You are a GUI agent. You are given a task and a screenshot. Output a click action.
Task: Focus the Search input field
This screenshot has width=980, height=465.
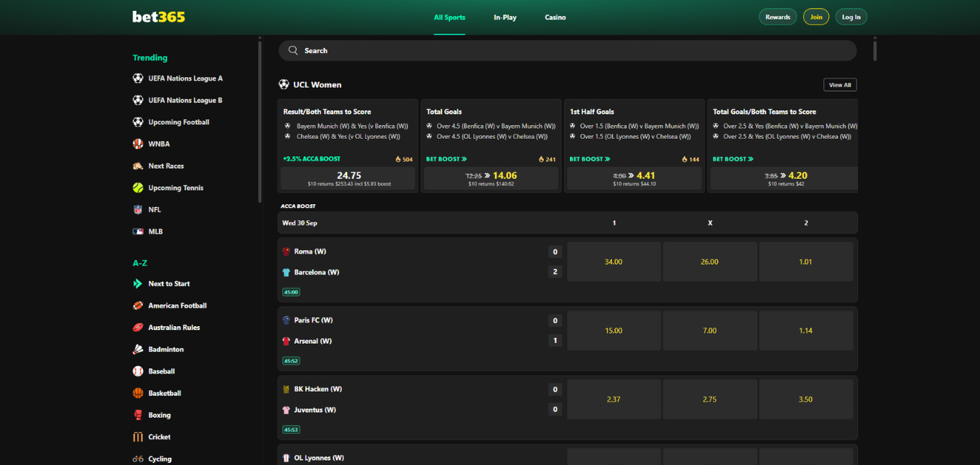tap(568, 50)
